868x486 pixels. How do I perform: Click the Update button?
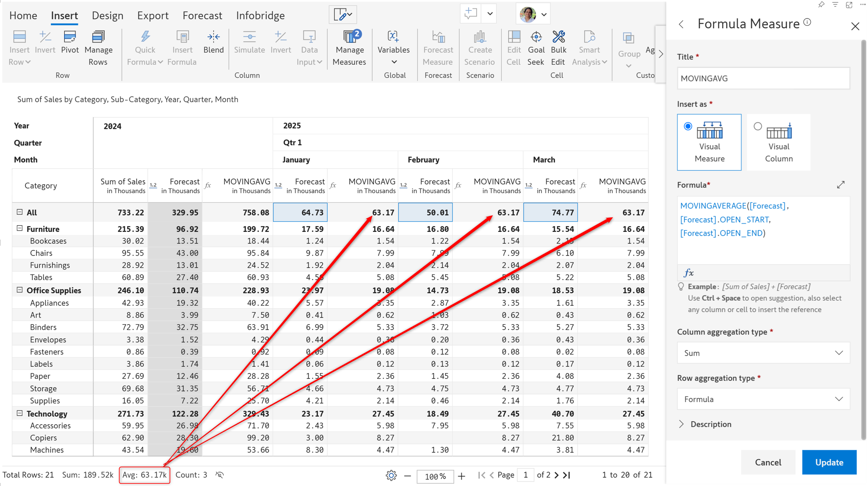point(829,462)
